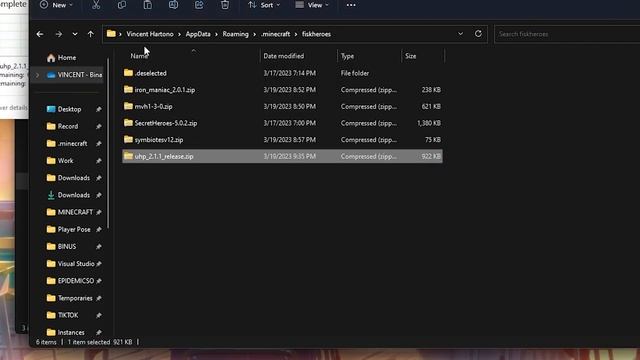Click AppData breadcrumb

(x=198, y=34)
